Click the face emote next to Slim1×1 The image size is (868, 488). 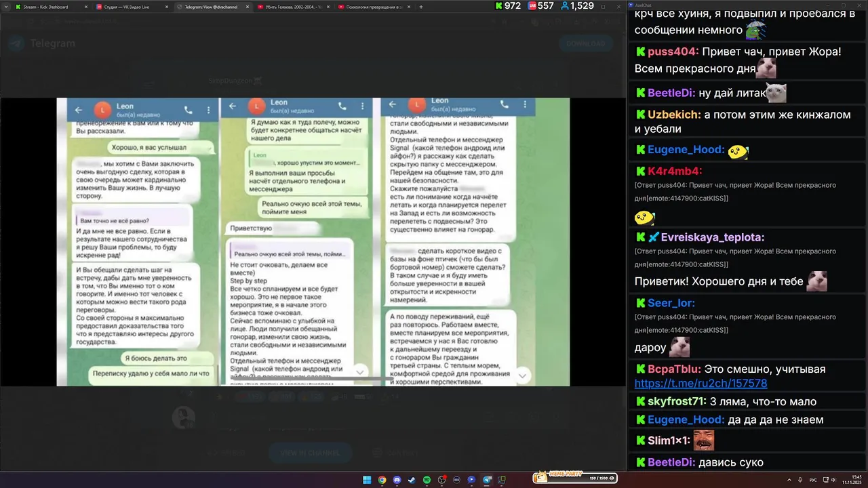(x=704, y=441)
